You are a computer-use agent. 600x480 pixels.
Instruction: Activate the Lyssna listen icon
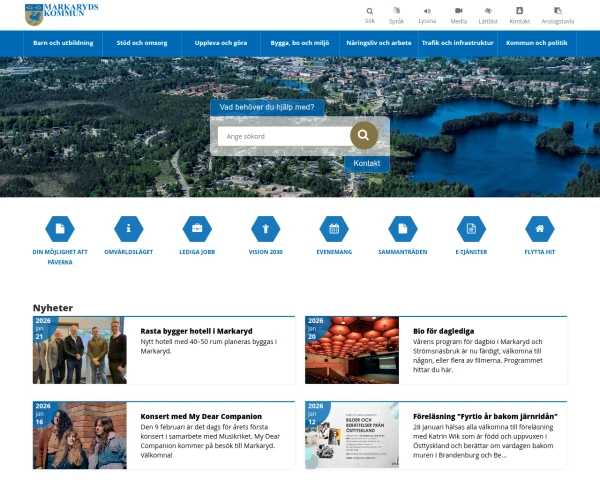point(427,13)
